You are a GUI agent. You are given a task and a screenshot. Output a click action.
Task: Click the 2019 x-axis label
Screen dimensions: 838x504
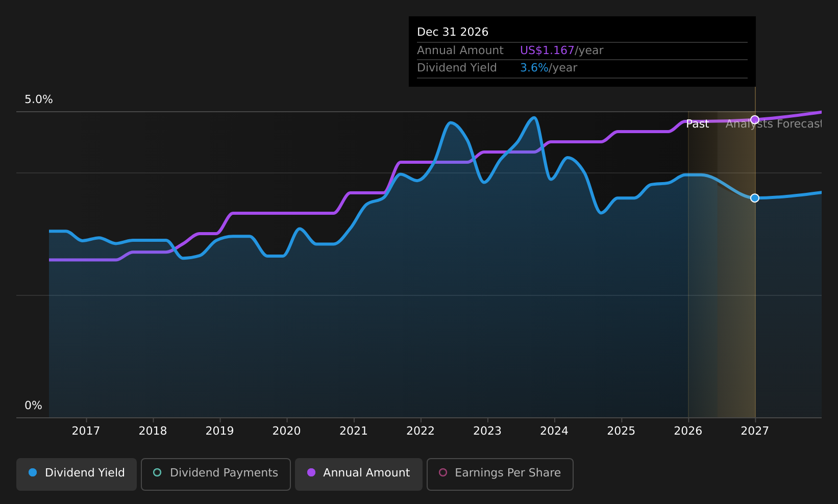point(219,431)
